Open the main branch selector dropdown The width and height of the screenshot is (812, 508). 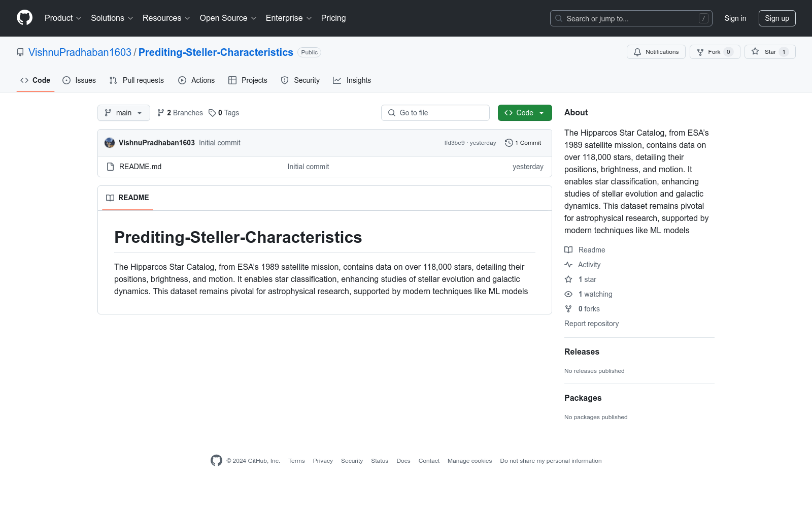point(124,113)
